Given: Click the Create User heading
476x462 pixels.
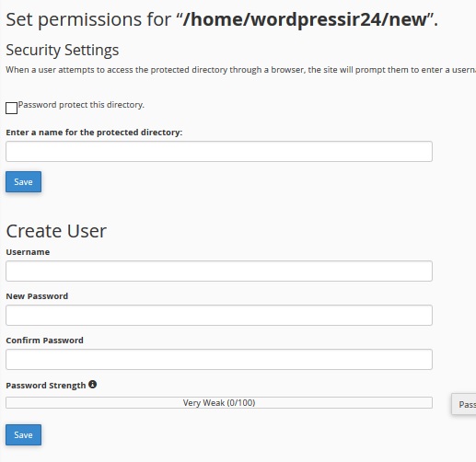Looking at the screenshot, I should [56, 231].
